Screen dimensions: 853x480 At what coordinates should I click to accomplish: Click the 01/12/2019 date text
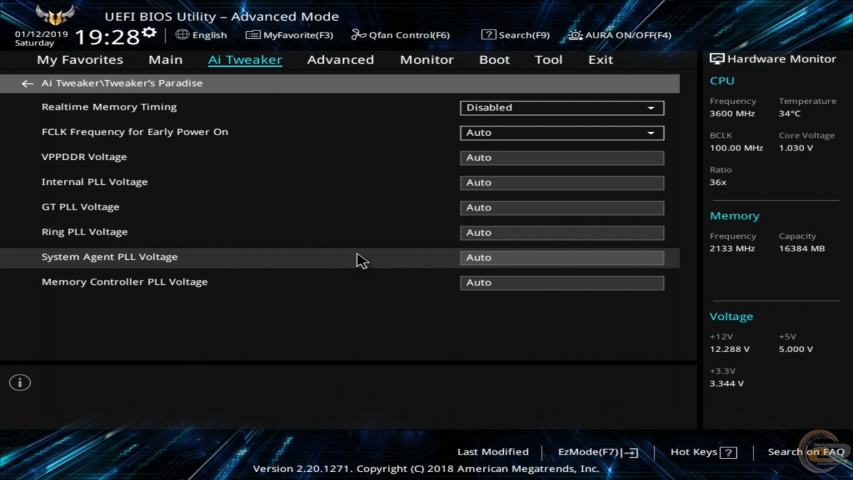[41, 34]
